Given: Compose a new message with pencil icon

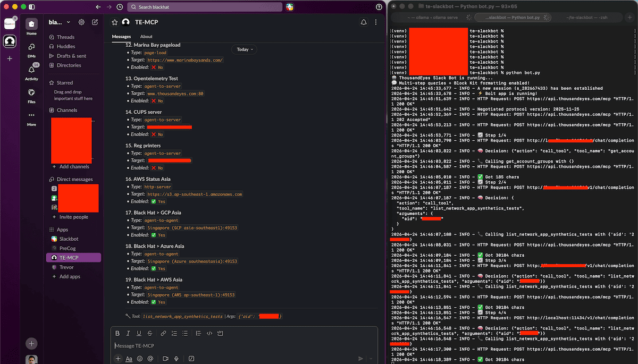Looking at the screenshot, I should click(95, 22).
